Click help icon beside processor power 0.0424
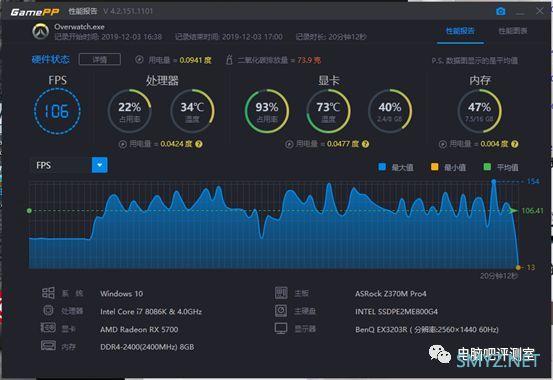Image resolution: width=553 pixels, height=380 pixels. click(199, 144)
